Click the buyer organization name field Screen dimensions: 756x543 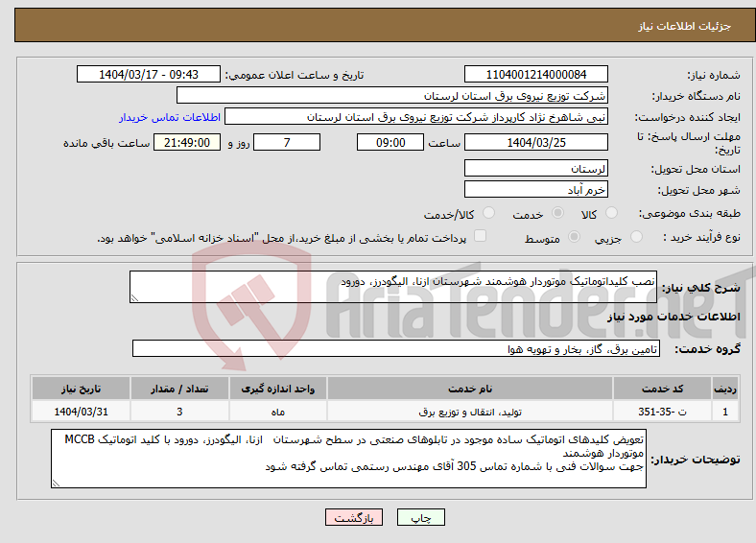click(392, 96)
